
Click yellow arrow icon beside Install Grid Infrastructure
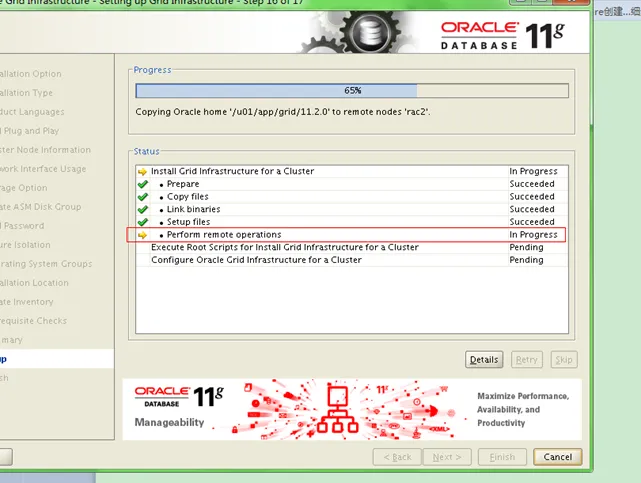coord(142,172)
